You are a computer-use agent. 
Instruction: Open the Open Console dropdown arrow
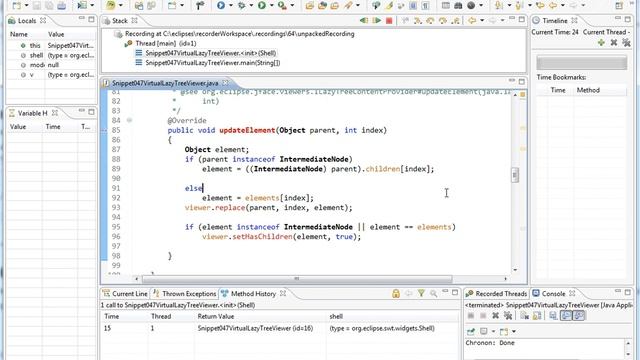[x=513, y=331]
